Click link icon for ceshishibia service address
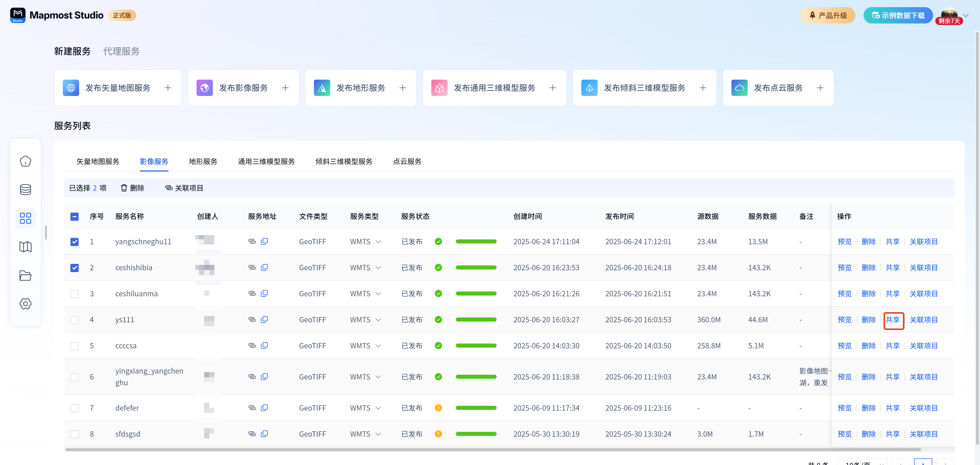The image size is (980, 465). (252, 267)
